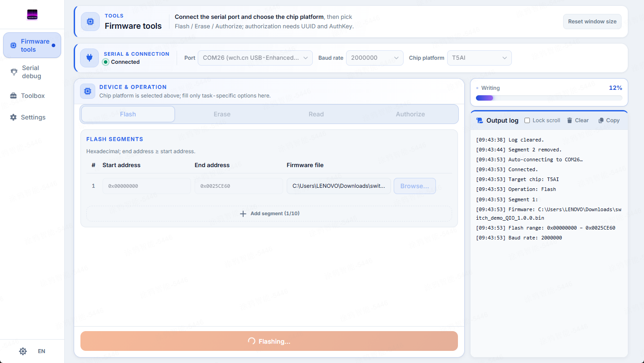Open the Chip platform T5AI dropdown

click(479, 58)
